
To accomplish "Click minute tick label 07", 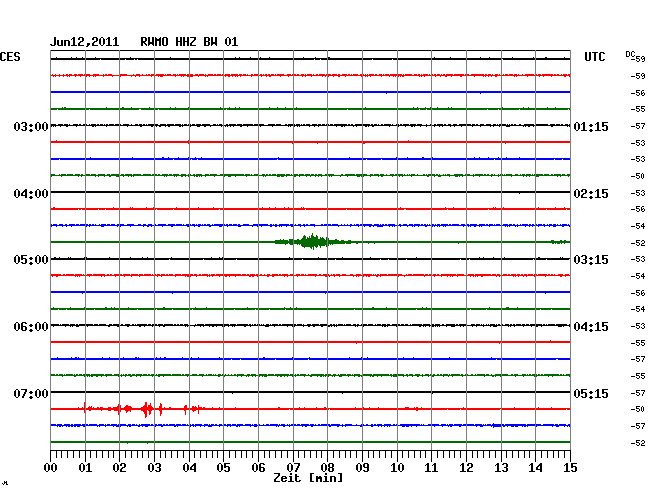I will [x=293, y=468].
